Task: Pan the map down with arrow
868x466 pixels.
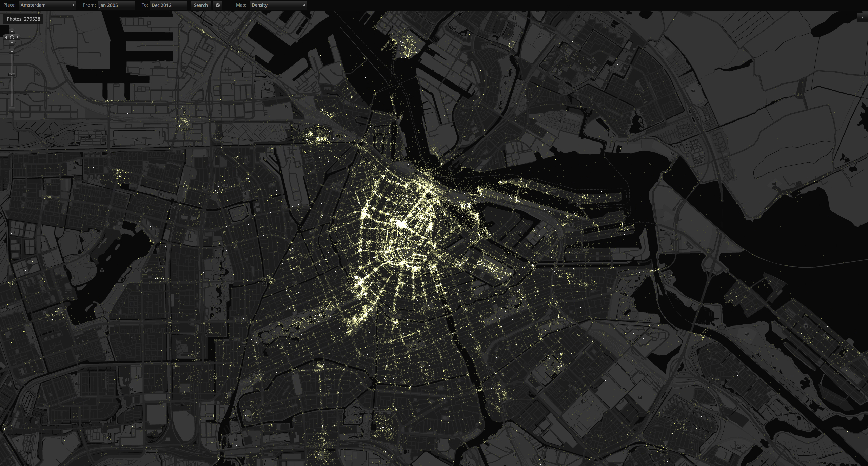Action: click(12, 43)
